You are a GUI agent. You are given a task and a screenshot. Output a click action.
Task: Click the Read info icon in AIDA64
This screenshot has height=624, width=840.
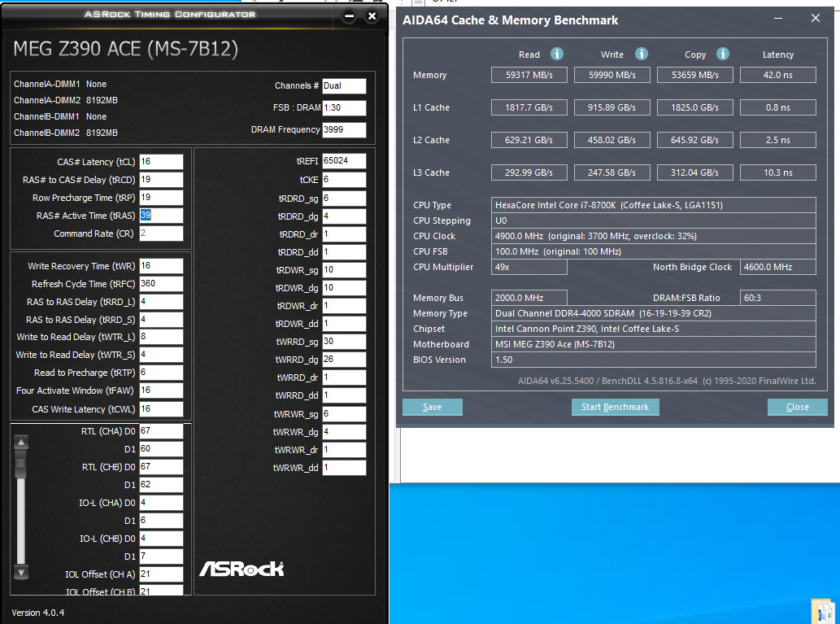tap(557, 54)
